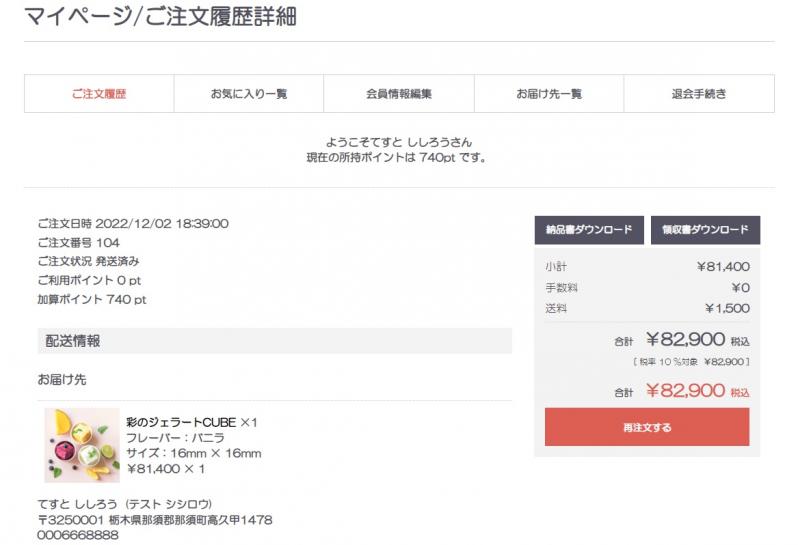
Task: Click the phone number 0006668888
Action: pos(78,535)
